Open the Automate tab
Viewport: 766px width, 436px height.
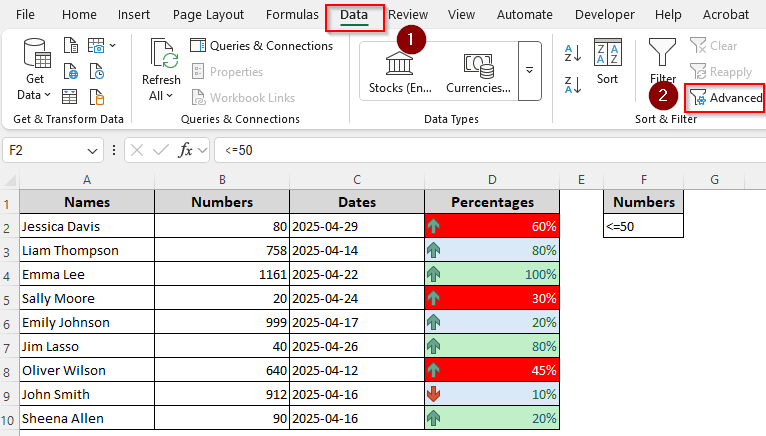(525, 15)
